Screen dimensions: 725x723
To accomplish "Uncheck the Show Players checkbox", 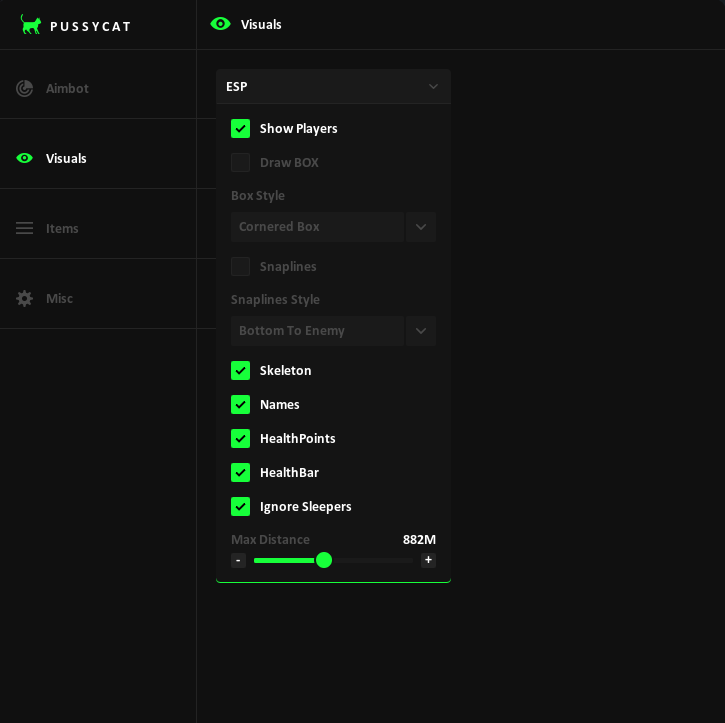I will [240, 128].
